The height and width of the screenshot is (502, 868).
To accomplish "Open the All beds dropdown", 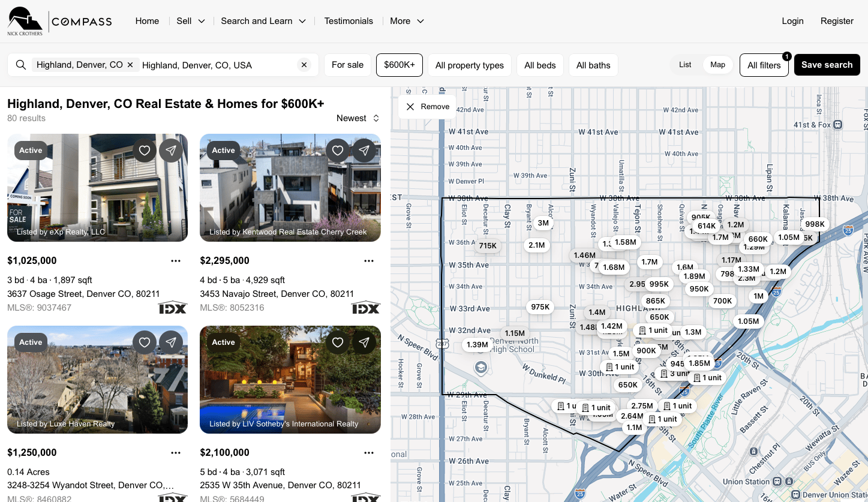I will (540, 65).
